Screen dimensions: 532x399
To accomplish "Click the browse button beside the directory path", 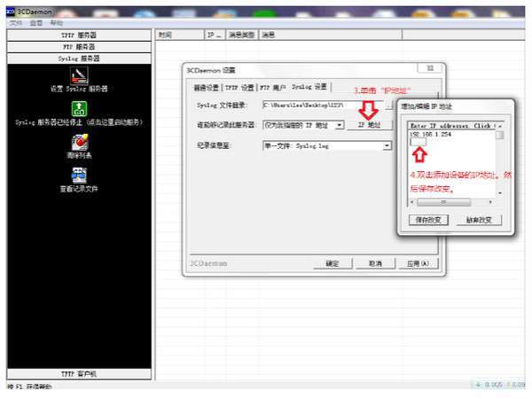I will (389, 106).
